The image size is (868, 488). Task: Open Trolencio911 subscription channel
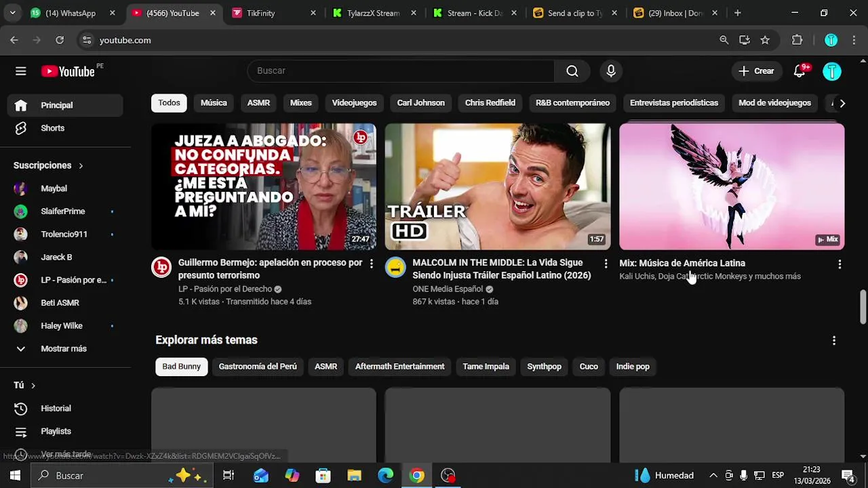pyautogui.click(x=65, y=234)
